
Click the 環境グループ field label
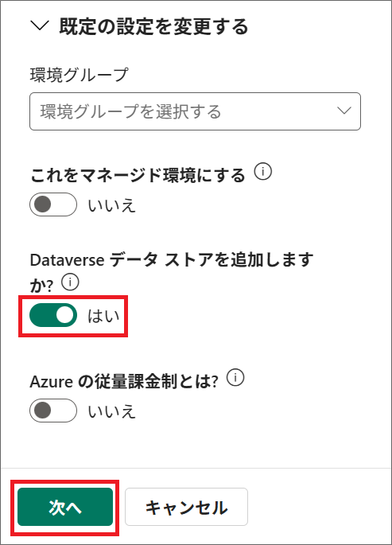pos(80,75)
